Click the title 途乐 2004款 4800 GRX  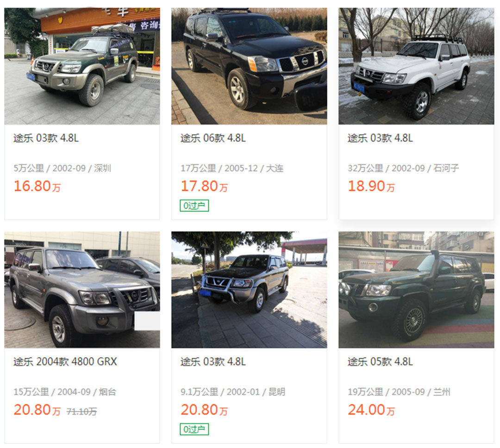(65, 361)
